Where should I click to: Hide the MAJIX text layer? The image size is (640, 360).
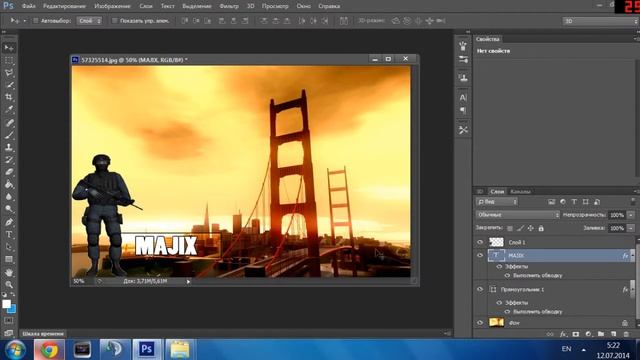[x=480, y=255]
